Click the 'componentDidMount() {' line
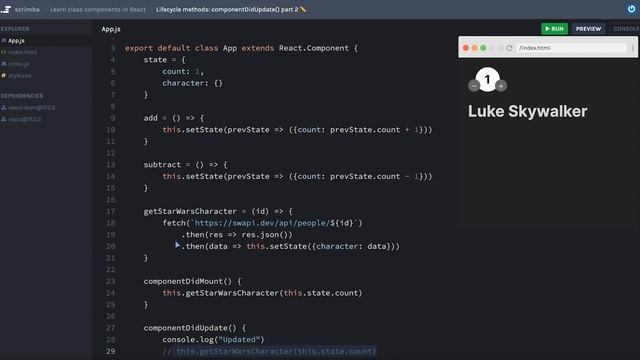 pyautogui.click(x=192, y=282)
